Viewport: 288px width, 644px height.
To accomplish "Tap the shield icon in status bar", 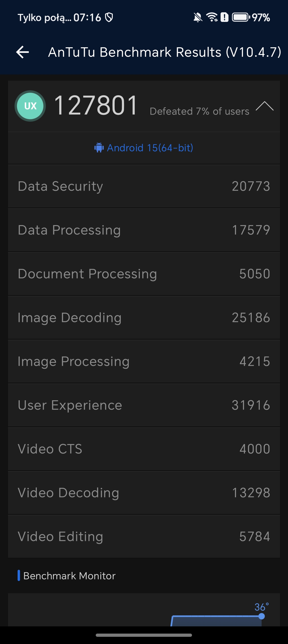I will [109, 18].
